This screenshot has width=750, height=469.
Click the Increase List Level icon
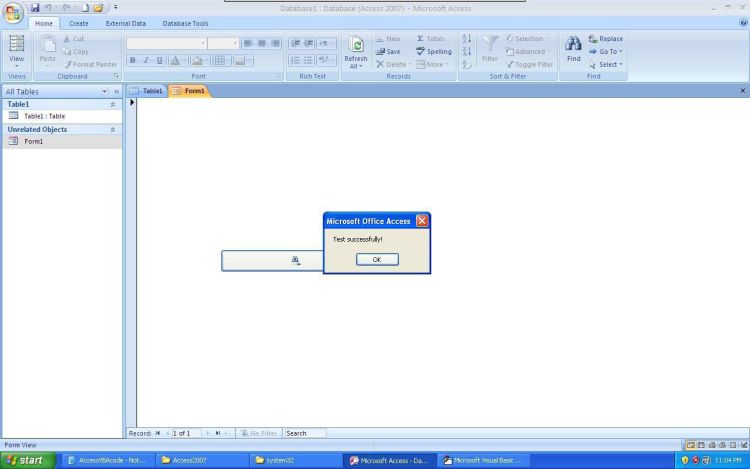[309, 44]
